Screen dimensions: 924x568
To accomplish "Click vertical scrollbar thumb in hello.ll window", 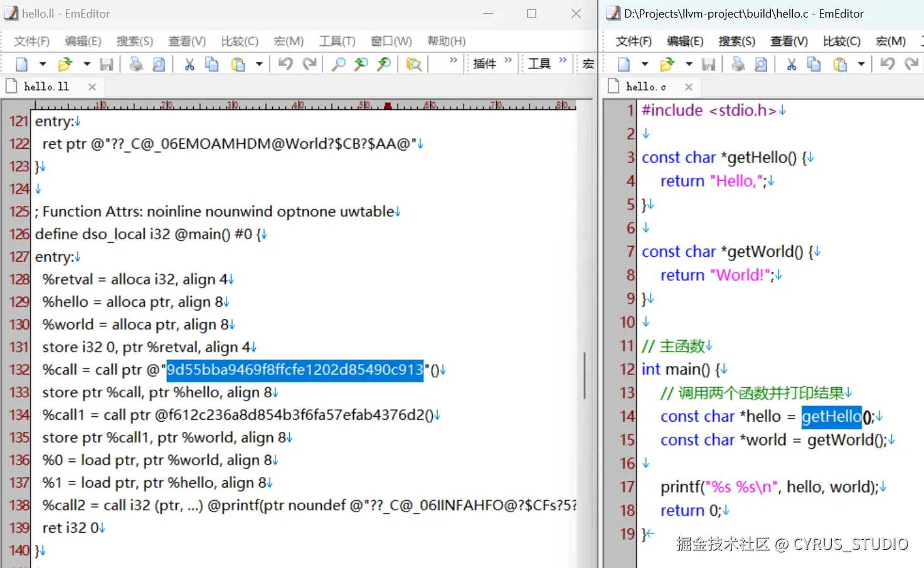I will tap(585, 375).
